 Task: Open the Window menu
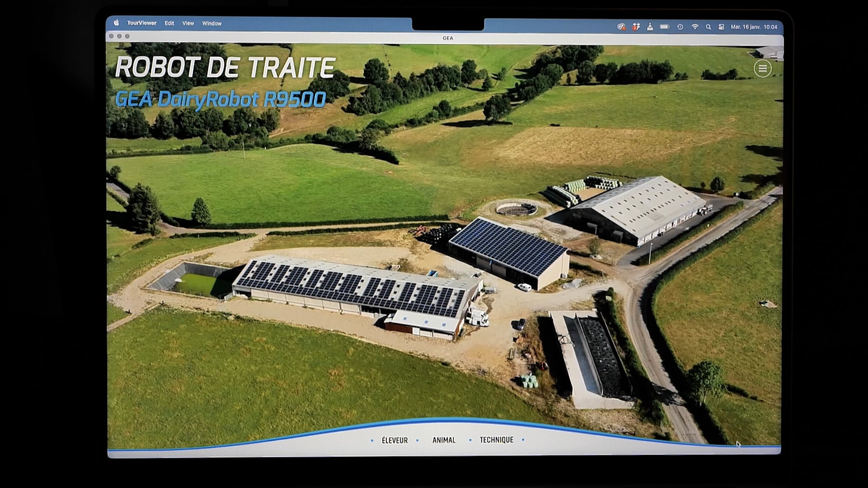click(x=212, y=23)
